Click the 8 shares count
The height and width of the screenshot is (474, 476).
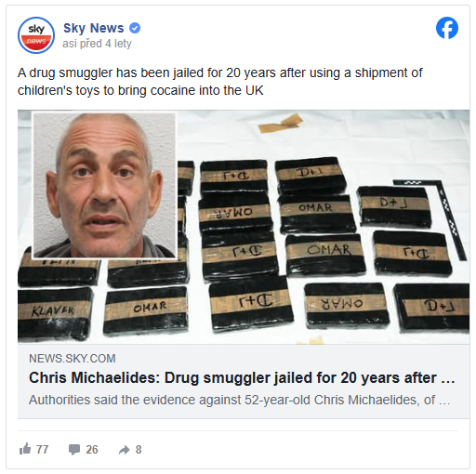coord(139,450)
